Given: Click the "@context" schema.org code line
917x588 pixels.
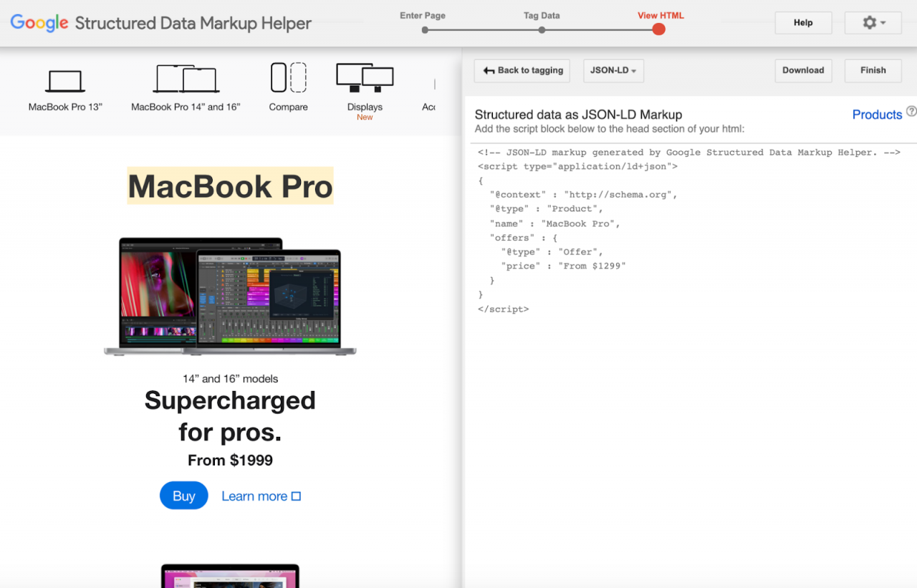Looking at the screenshot, I should (584, 195).
